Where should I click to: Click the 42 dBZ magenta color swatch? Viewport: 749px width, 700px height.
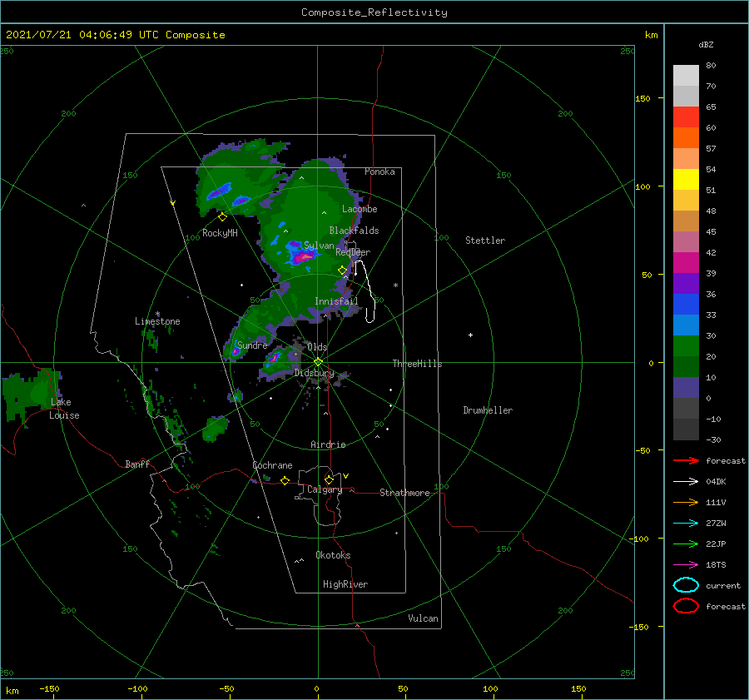[686, 262]
